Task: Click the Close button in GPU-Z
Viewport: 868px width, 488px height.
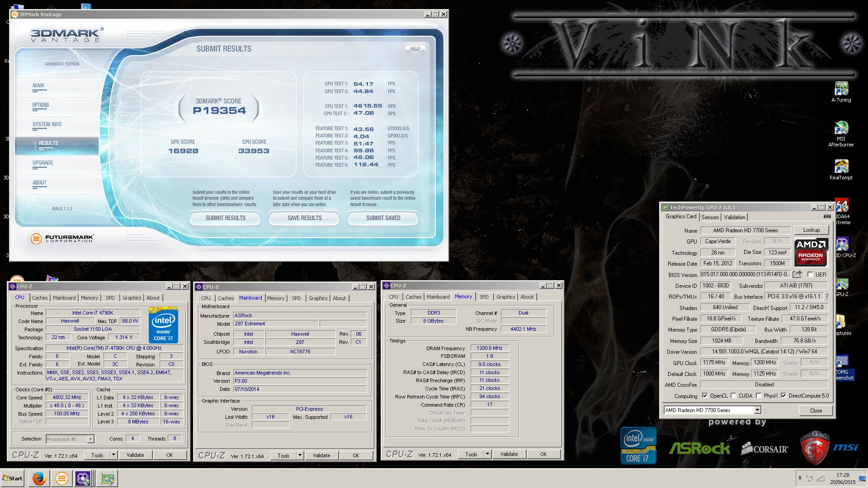Action: click(x=816, y=410)
